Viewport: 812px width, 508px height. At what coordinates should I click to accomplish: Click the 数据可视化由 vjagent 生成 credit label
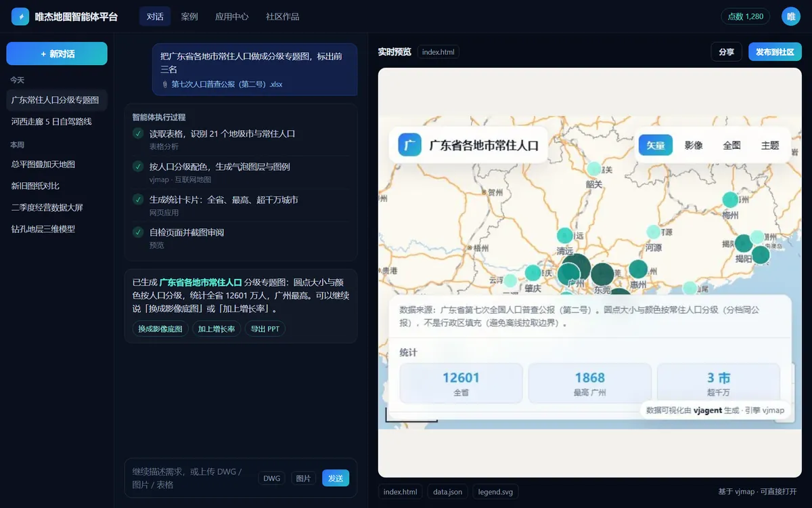tap(715, 410)
